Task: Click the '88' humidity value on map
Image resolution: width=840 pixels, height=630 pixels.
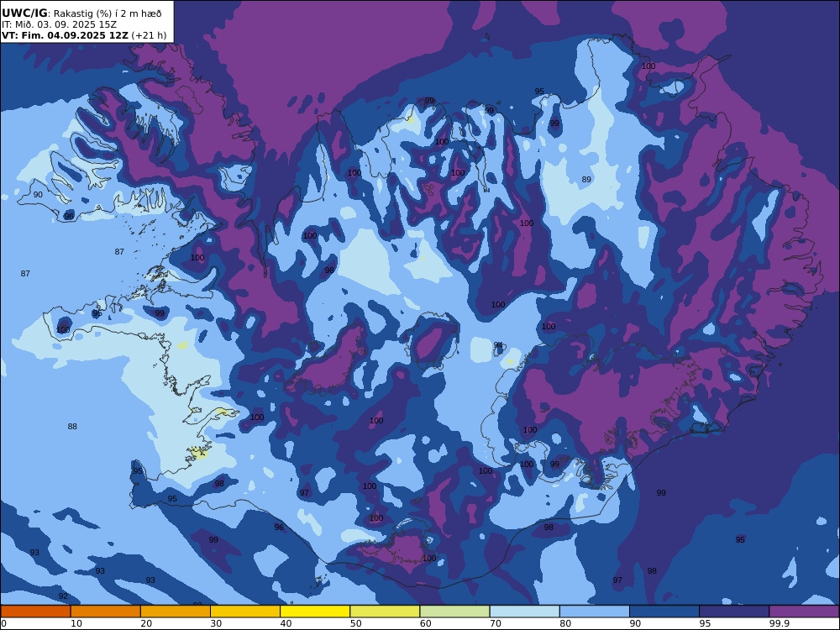Action: 72,427
